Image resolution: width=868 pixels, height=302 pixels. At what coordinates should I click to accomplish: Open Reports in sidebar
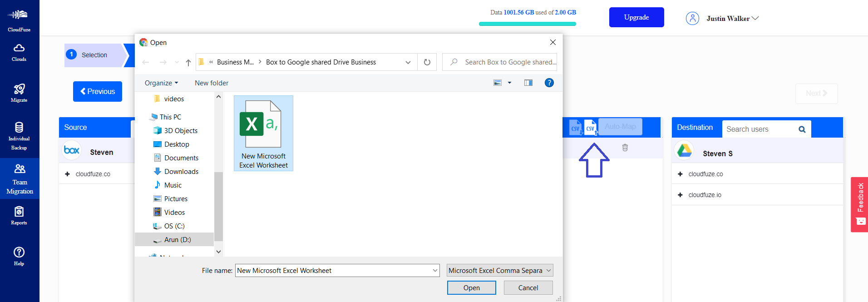(19, 215)
